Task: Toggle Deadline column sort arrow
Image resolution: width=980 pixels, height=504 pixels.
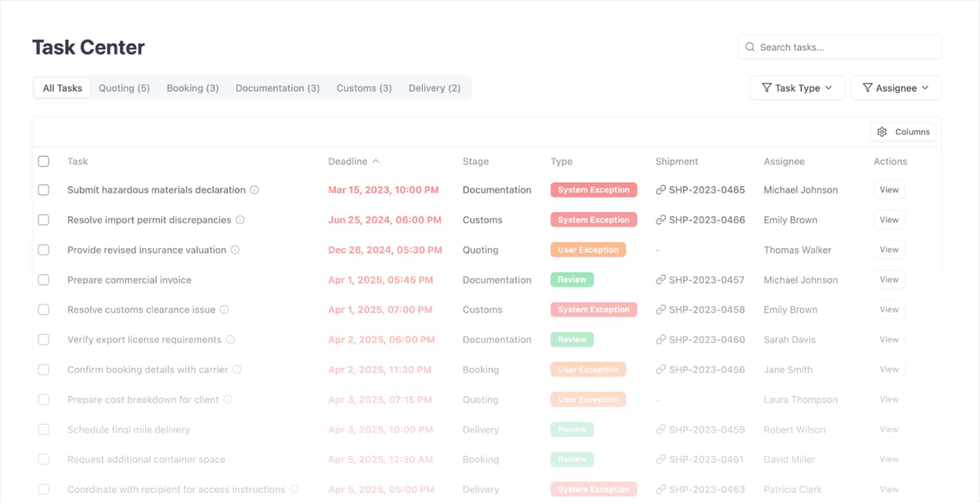Action: [376, 161]
